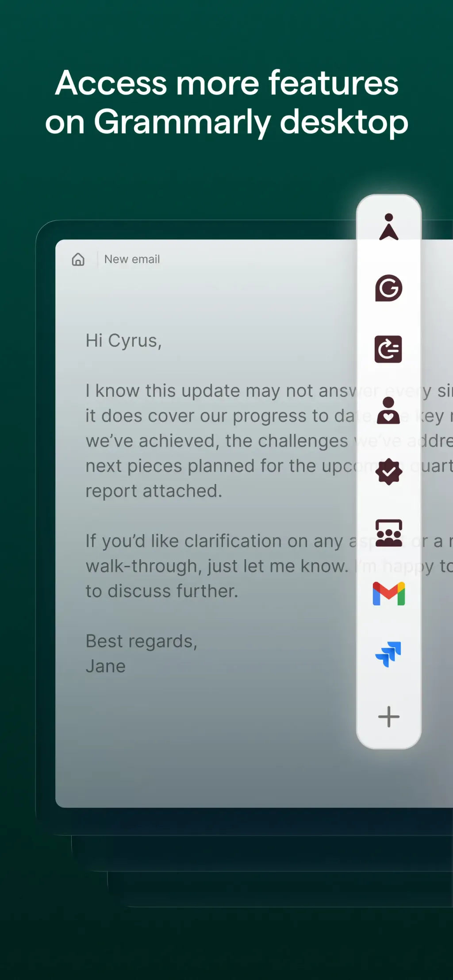Open the person with heart icon
The image size is (453, 980).
pos(388,411)
